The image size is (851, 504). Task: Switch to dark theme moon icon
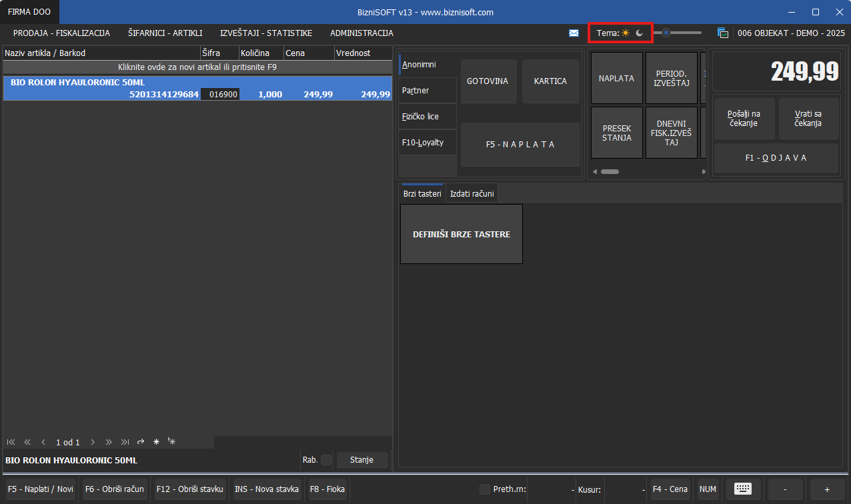tap(639, 33)
